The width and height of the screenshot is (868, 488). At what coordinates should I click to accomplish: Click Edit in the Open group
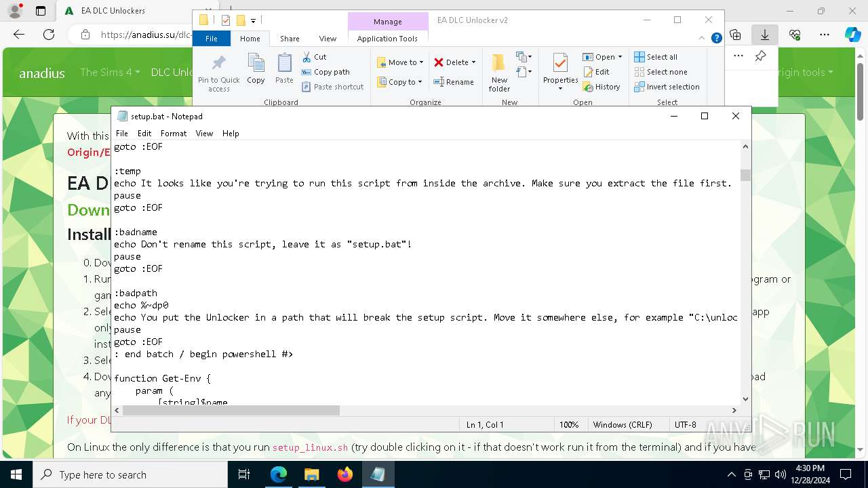tap(595, 72)
